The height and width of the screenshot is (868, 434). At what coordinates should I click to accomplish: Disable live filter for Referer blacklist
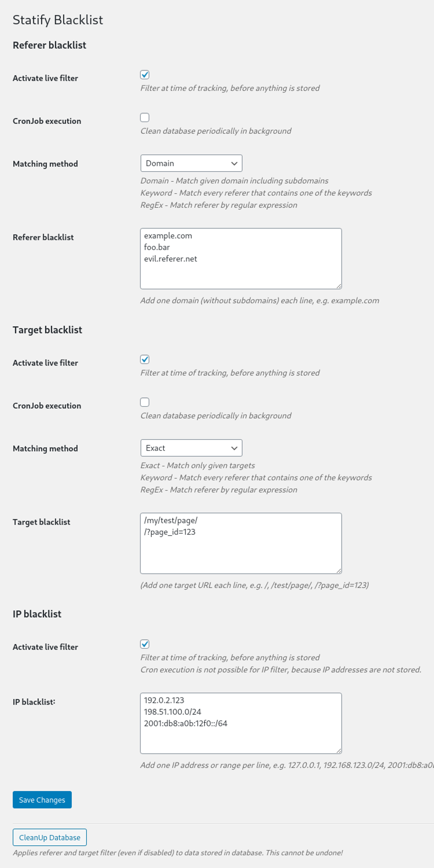[145, 74]
